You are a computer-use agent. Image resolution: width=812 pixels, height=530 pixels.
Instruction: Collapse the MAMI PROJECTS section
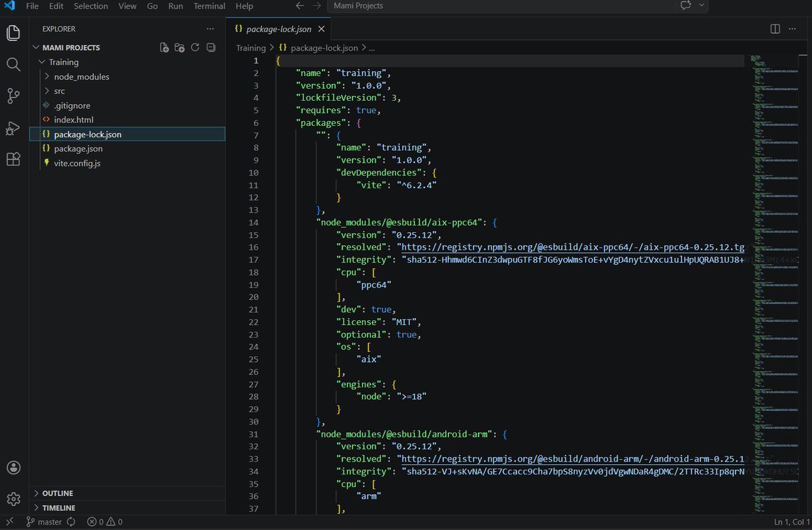point(37,47)
